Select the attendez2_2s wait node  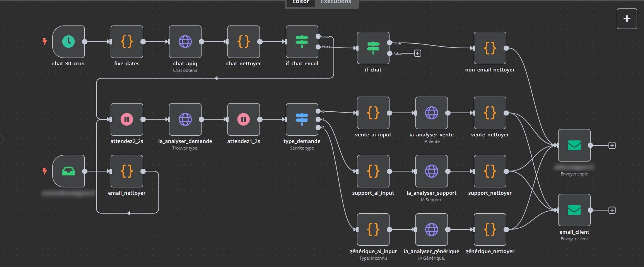[127, 119]
